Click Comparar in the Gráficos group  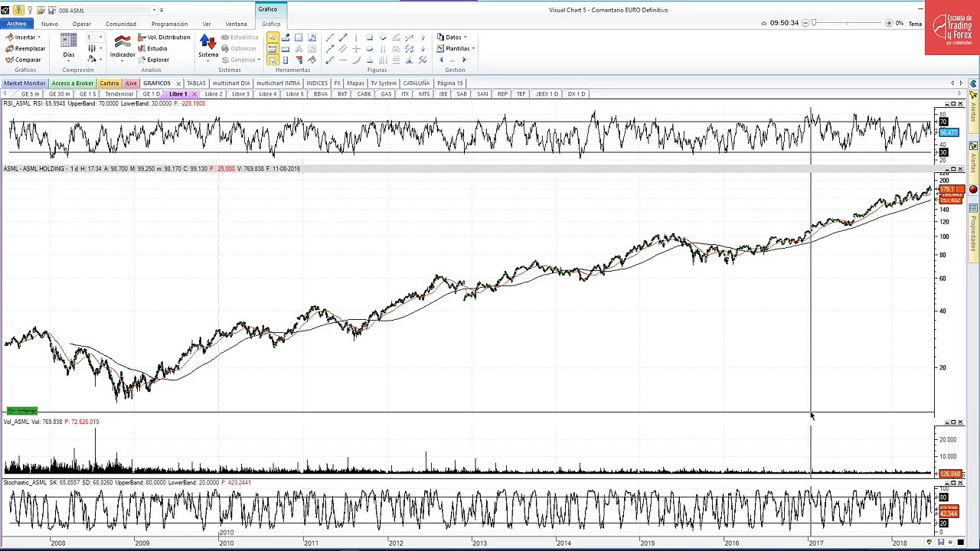coord(23,60)
